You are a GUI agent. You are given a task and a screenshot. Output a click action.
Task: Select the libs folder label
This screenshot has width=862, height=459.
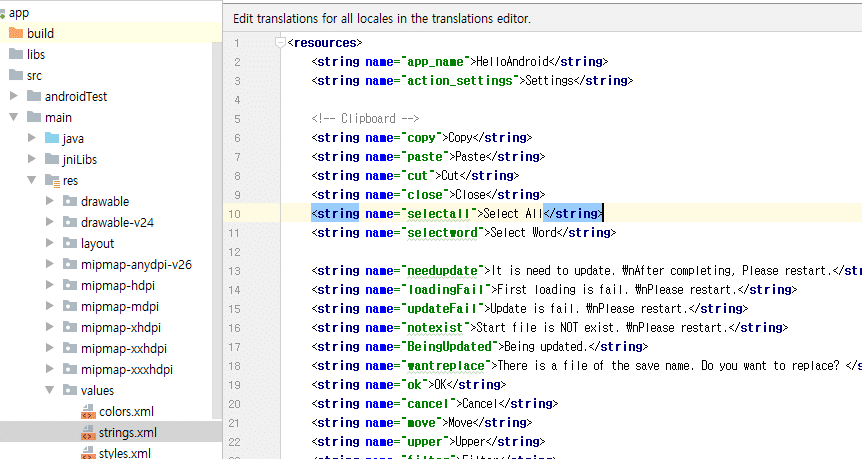(36, 54)
